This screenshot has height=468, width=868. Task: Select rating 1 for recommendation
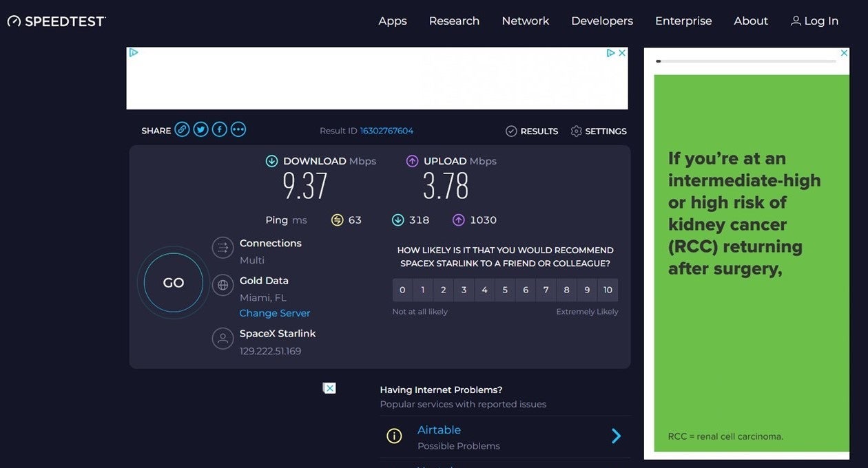(x=423, y=290)
